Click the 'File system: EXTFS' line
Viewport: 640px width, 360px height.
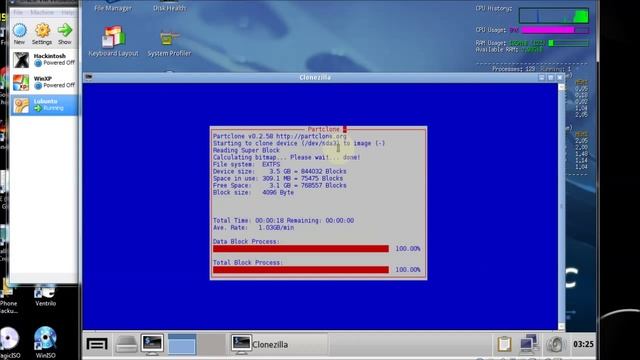click(247, 164)
